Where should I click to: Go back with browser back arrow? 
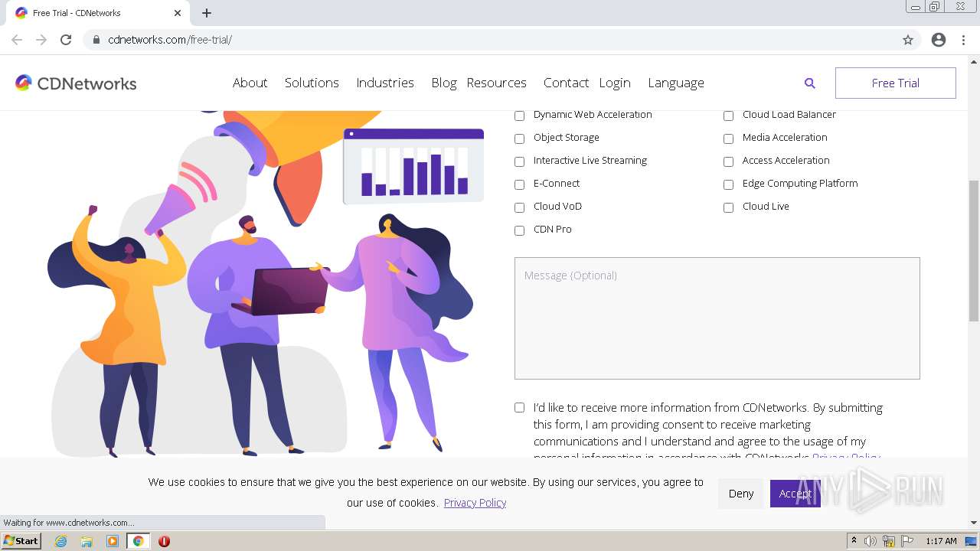coord(17,40)
